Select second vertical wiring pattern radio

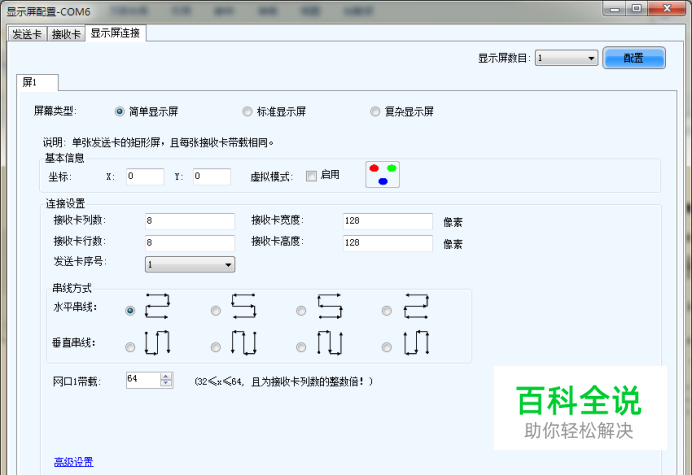(215, 347)
